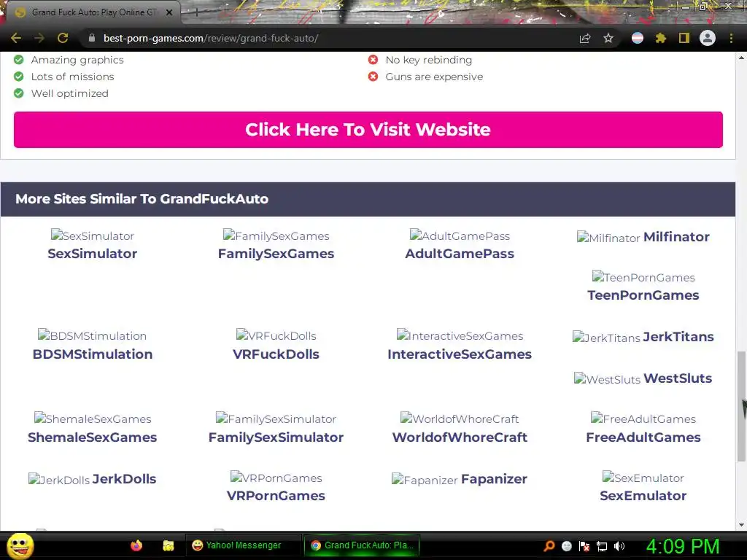Click the page scrollbar up arrow

click(x=741, y=58)
